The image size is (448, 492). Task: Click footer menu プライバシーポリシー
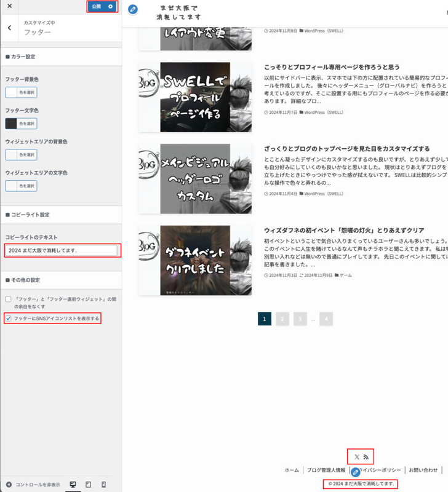378,470
